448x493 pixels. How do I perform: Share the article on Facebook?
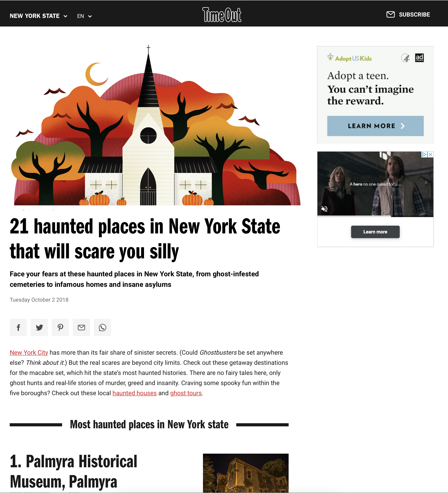[x=18, y=327]
